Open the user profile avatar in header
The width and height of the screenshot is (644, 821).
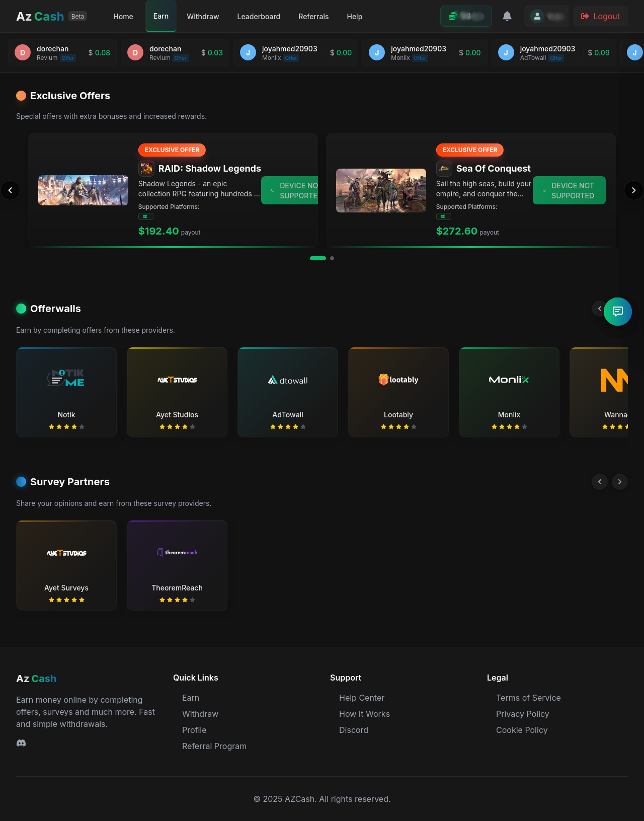pos(537,16)
